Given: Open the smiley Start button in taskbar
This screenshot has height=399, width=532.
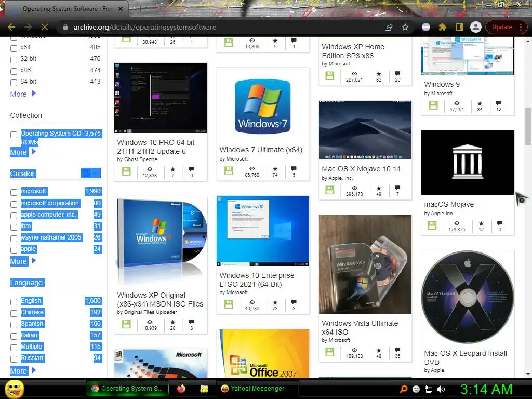Looking at the screenshot, I should pyautogui.click(x=14, y=389).
